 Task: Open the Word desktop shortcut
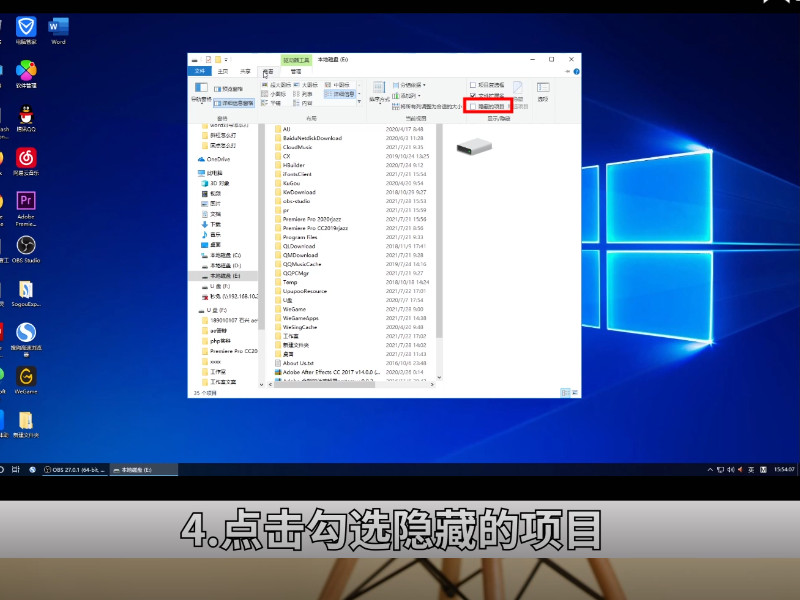pos(58,31)
